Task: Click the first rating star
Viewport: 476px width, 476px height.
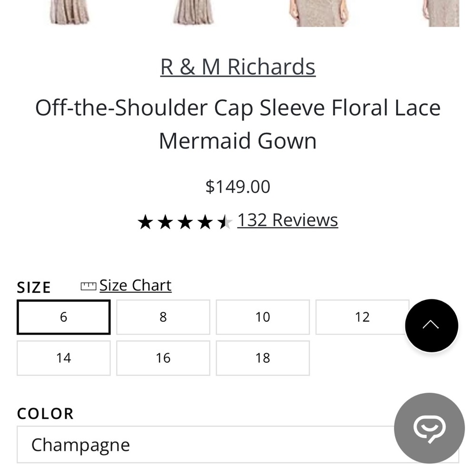Action: pyautogui.click(x=146, y=220)
